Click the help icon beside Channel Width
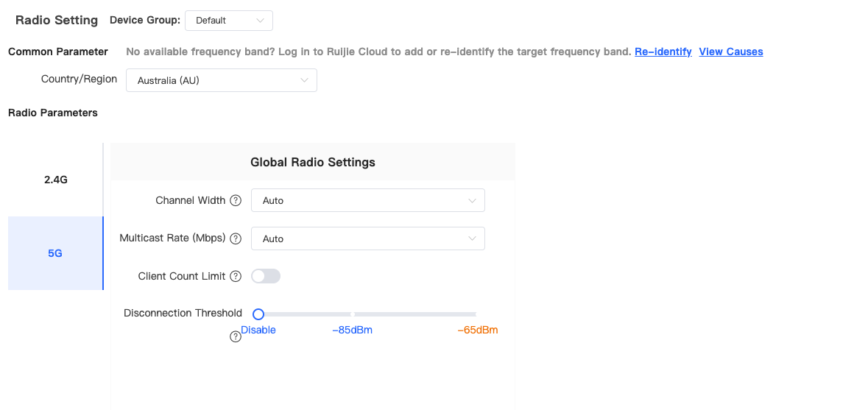This screenshot has width=868, height=410. [236, 200]
